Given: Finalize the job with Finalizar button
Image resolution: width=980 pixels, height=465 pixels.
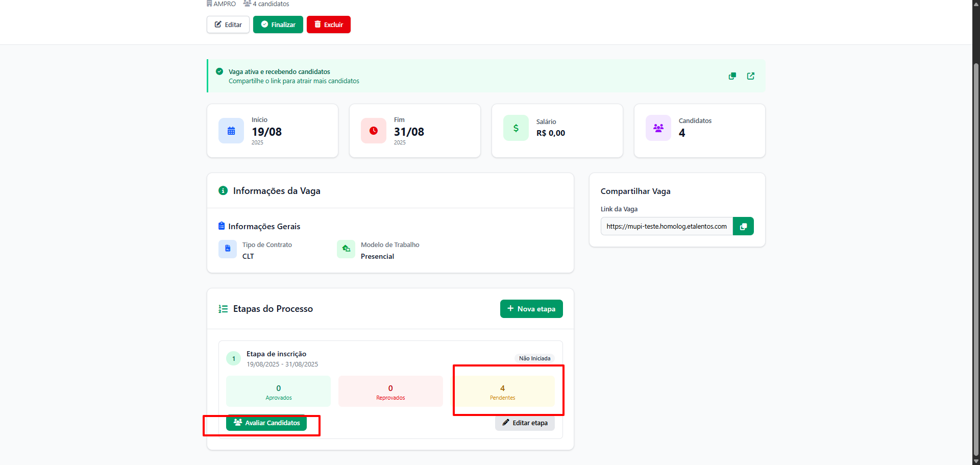Looking at the screenshot, I should [x=278, y=25].
